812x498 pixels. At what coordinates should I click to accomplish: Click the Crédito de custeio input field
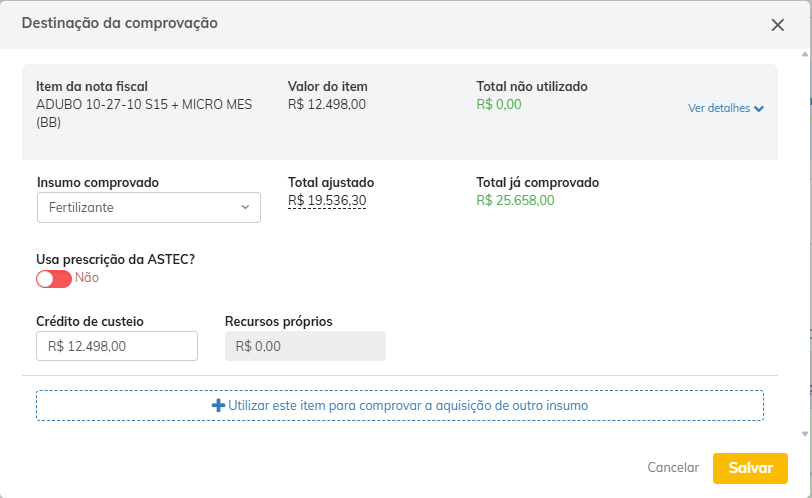tap(117, 346)
